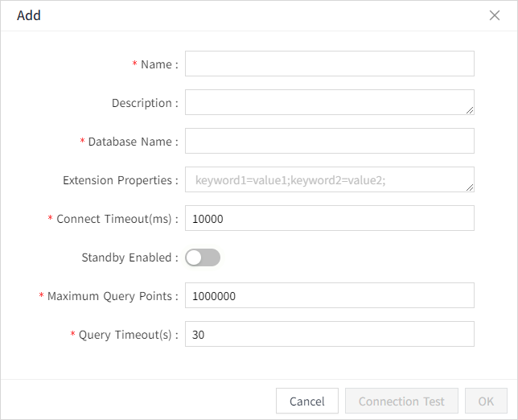Screen dimensions: 518x420
Task: Click the Maximum Query Points field
Action: point(329,295)
